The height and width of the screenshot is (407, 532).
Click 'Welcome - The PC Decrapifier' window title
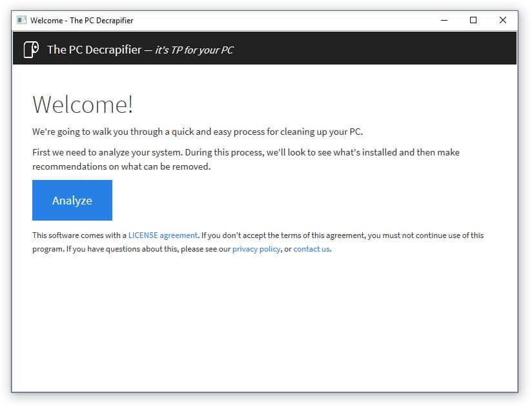tap(82, 21)
